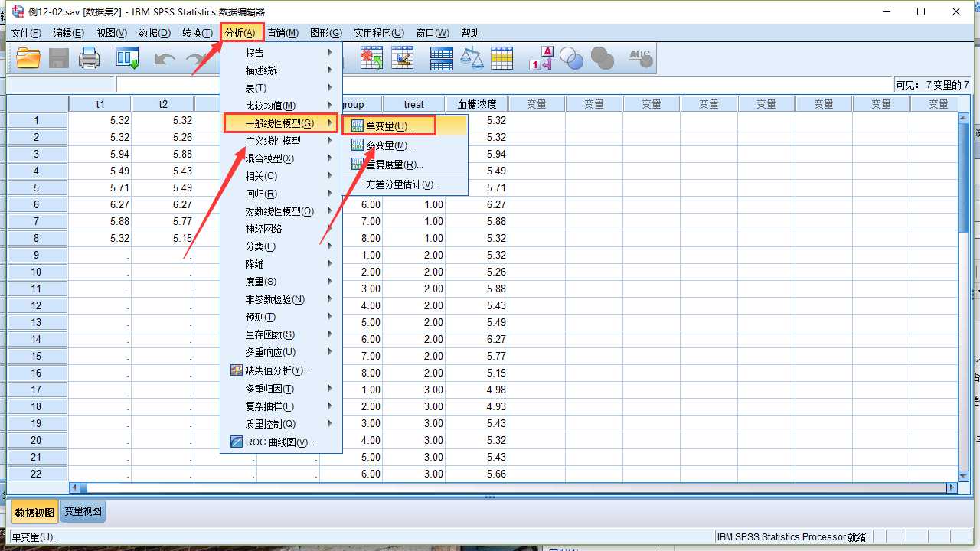Select the treat column header
Screen dimensions: 980x551
413,104
